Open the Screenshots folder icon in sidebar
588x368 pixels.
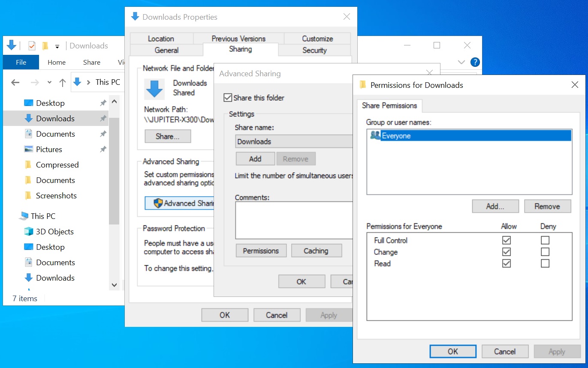29,196
